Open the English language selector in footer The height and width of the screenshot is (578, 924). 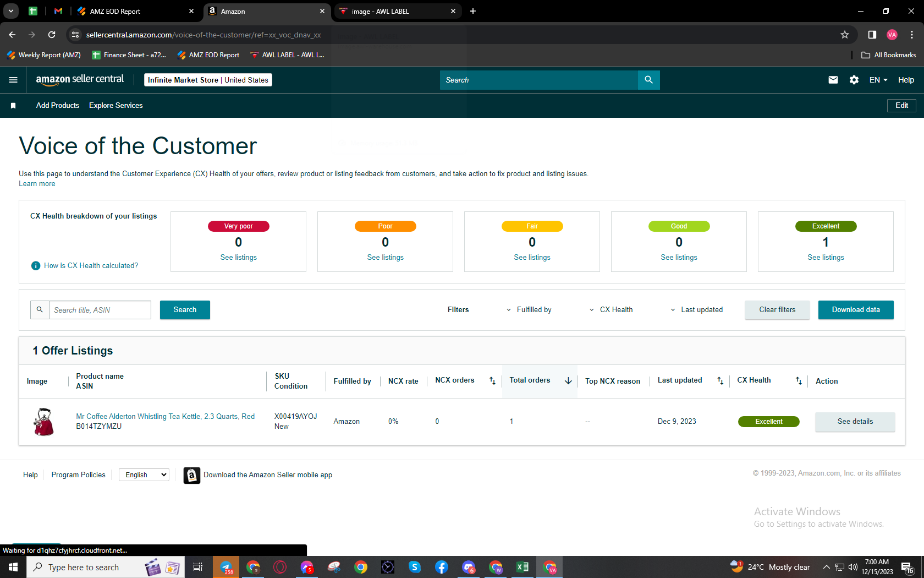pyautogui.click(x=144, y=475)
